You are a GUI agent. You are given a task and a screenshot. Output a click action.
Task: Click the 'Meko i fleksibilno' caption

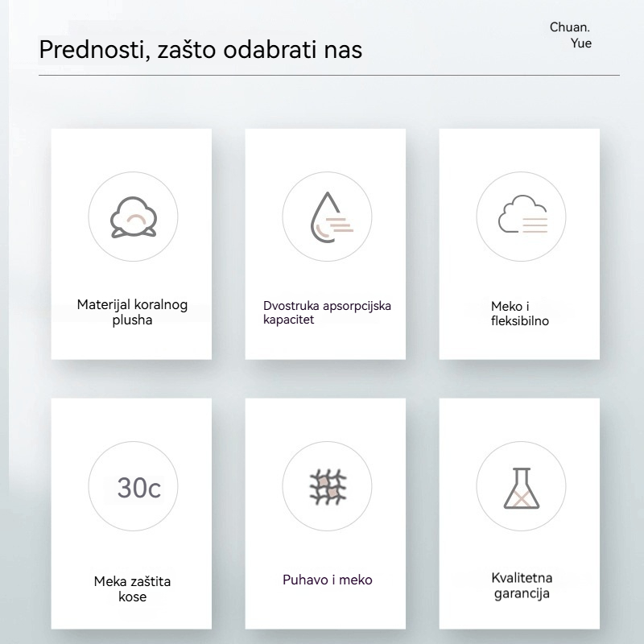pos(521,314)
